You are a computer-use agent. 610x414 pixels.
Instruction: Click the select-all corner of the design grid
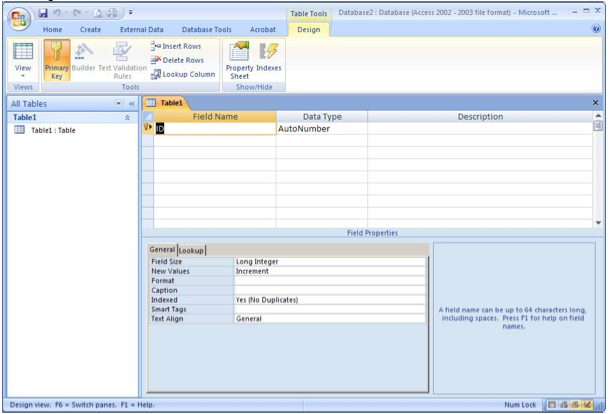(148, 117)
